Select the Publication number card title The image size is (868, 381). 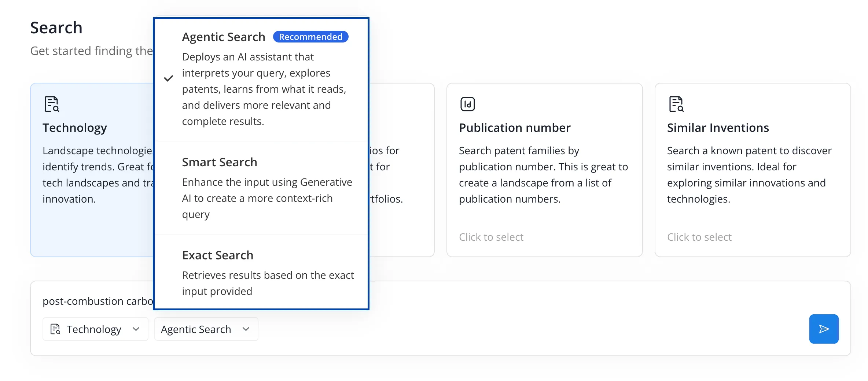click(515, 127)
